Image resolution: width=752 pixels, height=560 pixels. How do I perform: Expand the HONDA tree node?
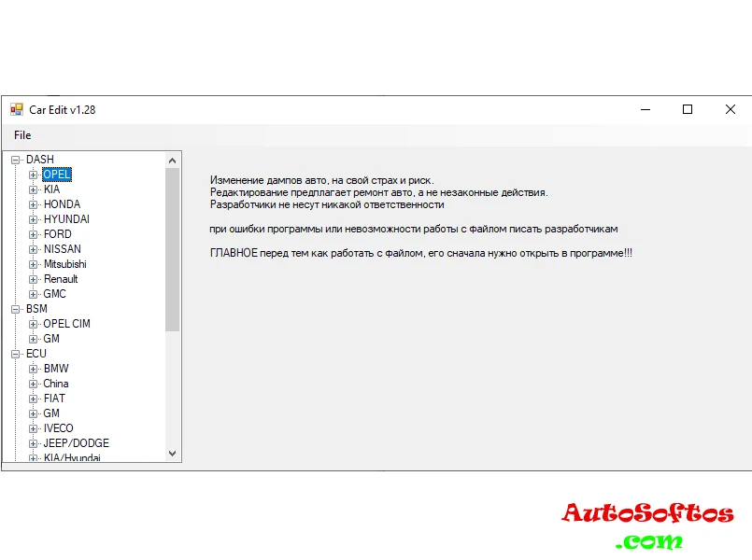(x=34, y=204)
